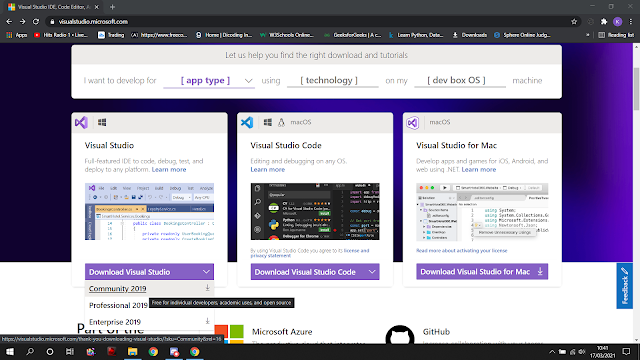Open the GitHub heading link
Image resolution: width=640 pixels, height=360 pixels.
(x=436, y=332)
